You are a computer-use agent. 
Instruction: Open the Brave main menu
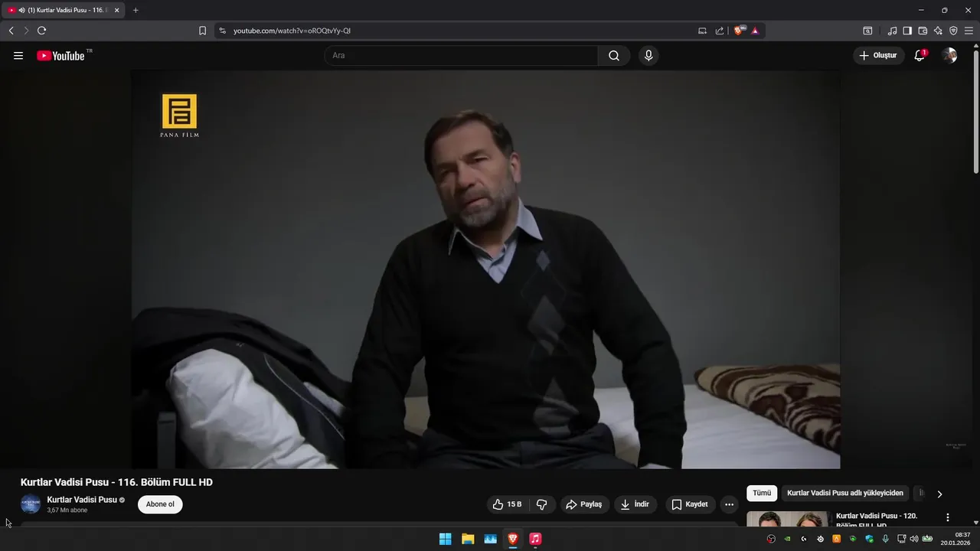969,31
